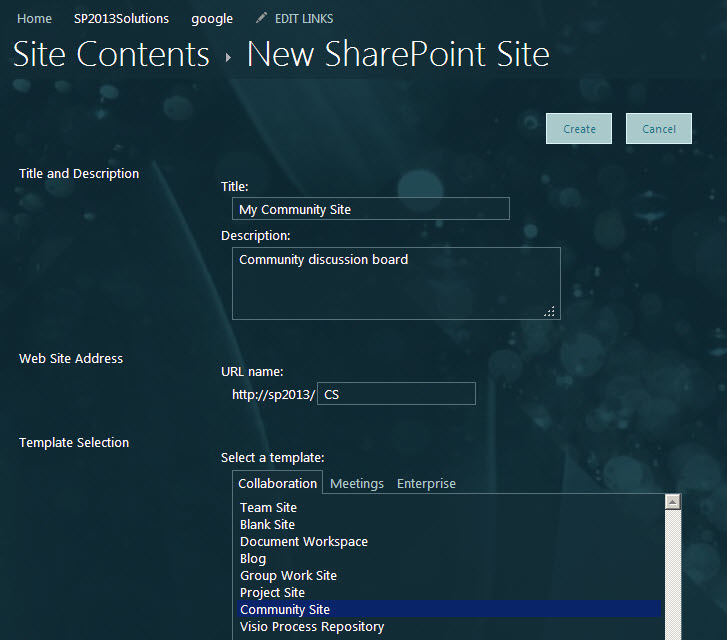Click the Create button
Screen dimensions: 727x640
click(x=579, y=129)
